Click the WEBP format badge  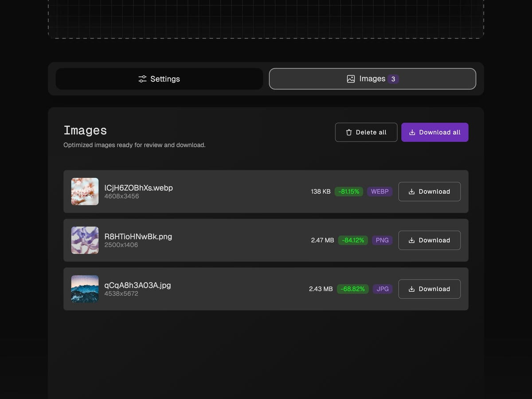(379, 192)
